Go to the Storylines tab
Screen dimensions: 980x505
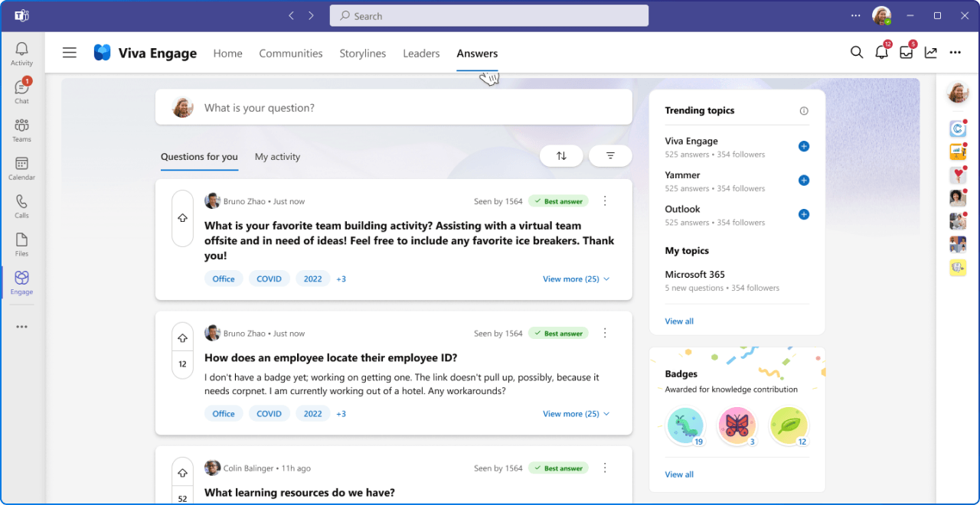(x=363, y=54)
